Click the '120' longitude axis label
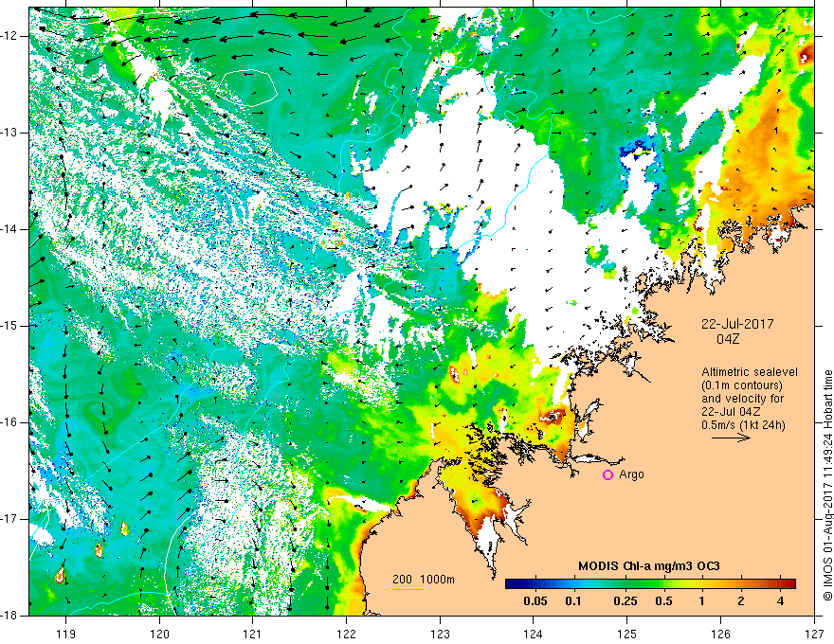Viewport: 834px width, 644px height. 159,634
